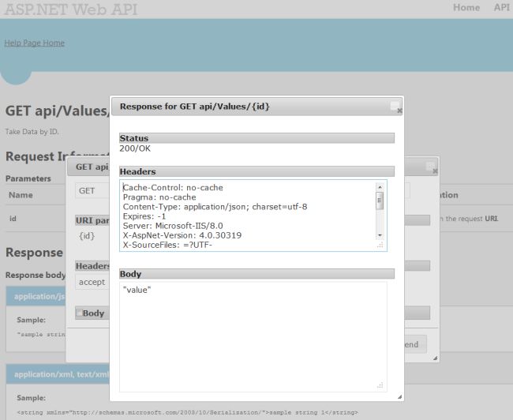
Task: Click the response dialog title bar
Action: click(x=256, y=107)
